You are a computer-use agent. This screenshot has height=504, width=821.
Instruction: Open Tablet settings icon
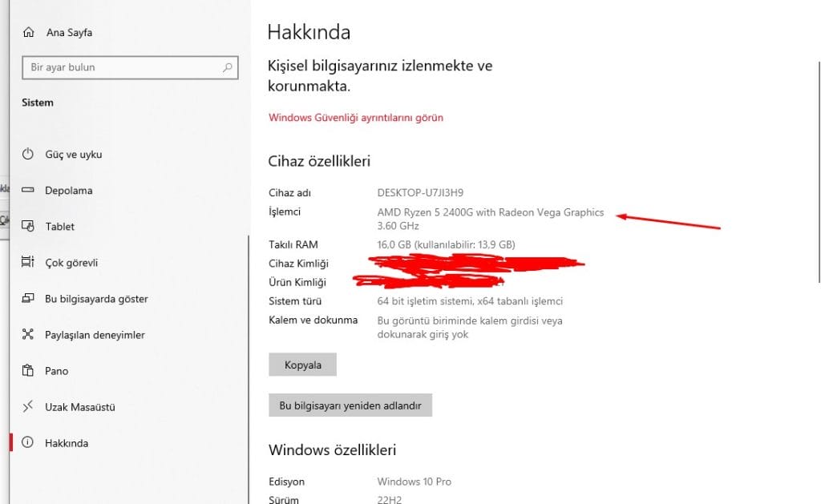tap(28, 227)
